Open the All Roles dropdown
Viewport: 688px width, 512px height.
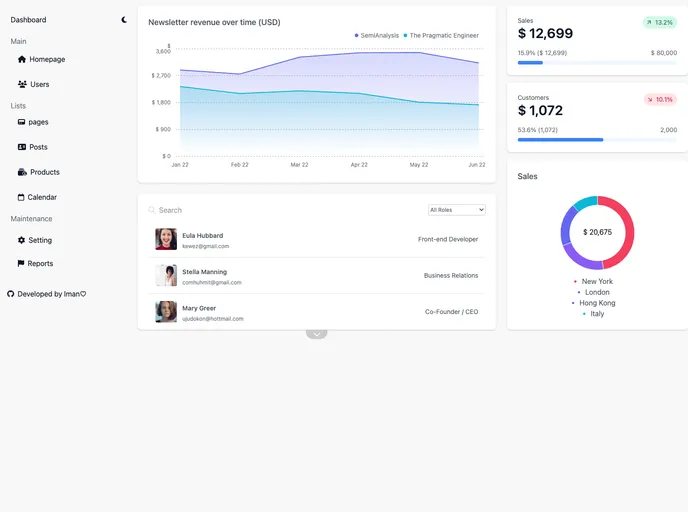[456, 210]
